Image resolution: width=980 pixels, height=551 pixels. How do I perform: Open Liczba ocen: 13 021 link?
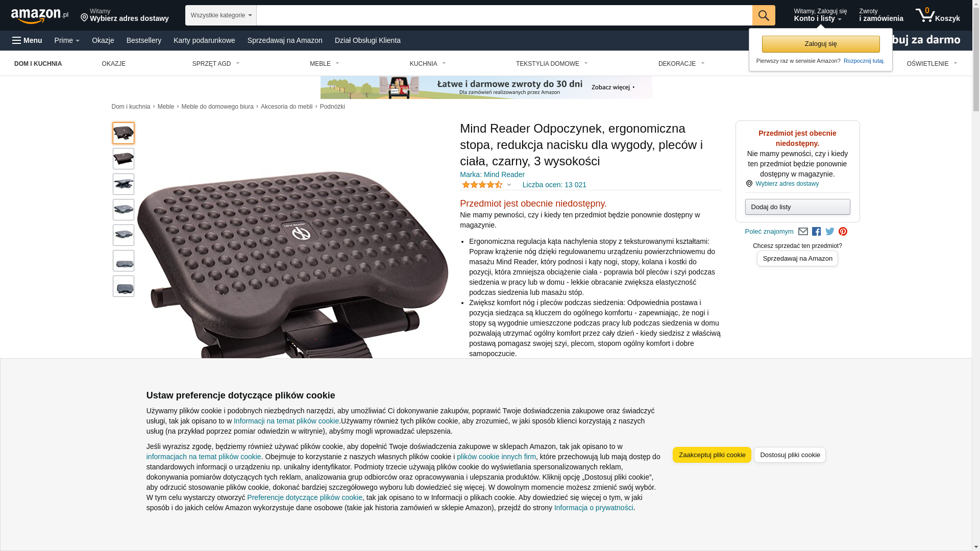[x=554, y=185]
